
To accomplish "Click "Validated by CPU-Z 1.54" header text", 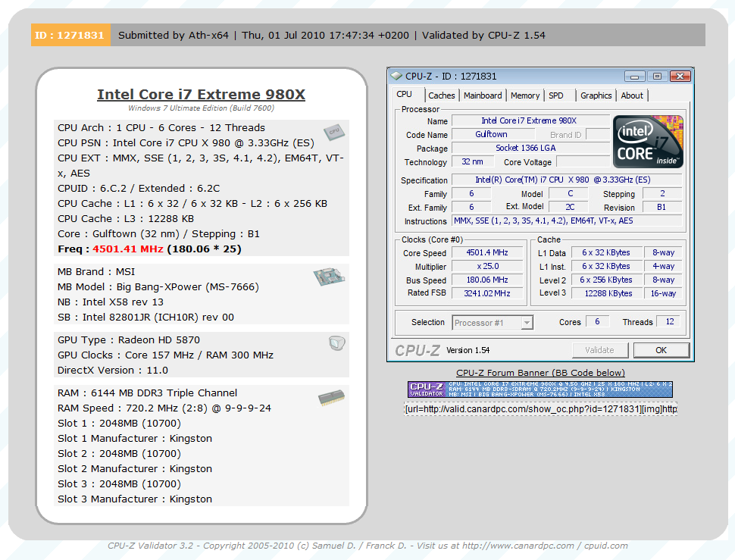I will click(x=483, y=35).
